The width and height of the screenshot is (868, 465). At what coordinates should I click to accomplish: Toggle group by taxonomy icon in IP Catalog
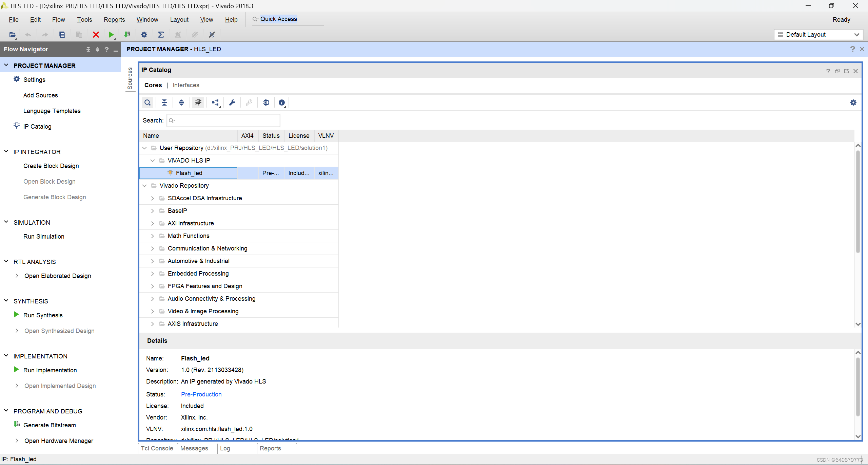[x=198, y=103]
